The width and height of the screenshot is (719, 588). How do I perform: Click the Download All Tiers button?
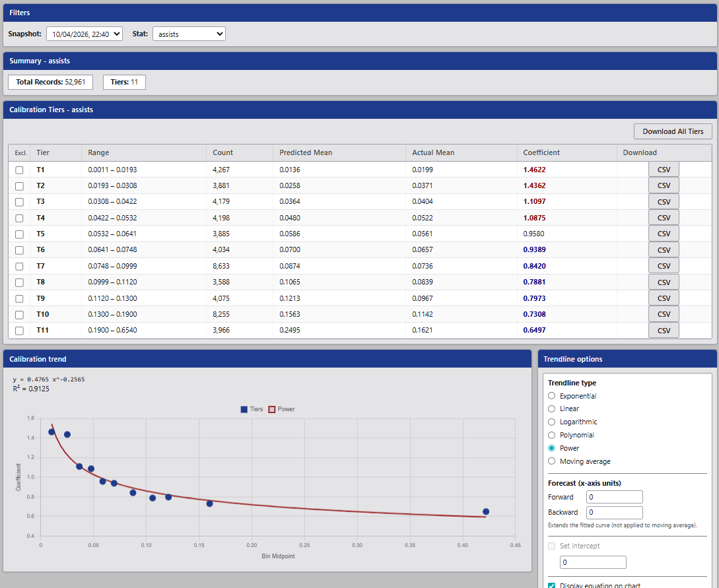[673, 131]
